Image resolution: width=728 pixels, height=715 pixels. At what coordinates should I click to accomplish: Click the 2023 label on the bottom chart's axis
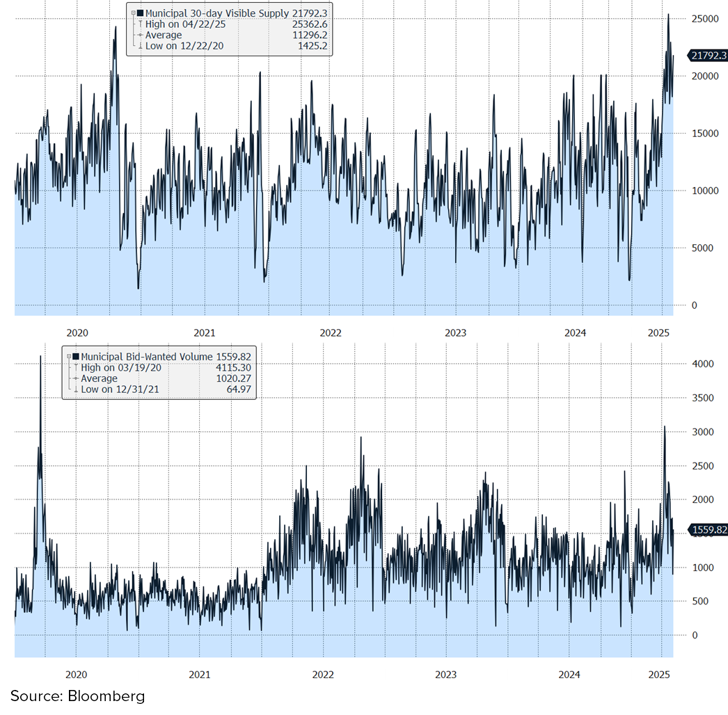click(446, 675)
